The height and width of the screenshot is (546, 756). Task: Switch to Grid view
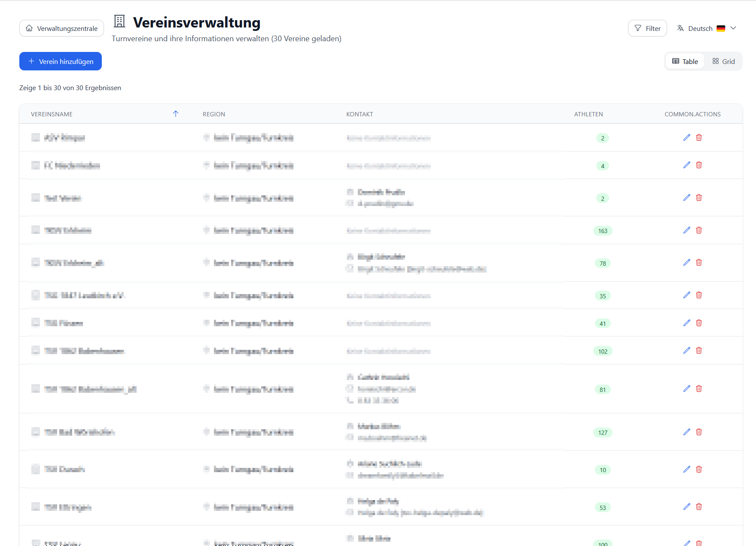point(723,61)
